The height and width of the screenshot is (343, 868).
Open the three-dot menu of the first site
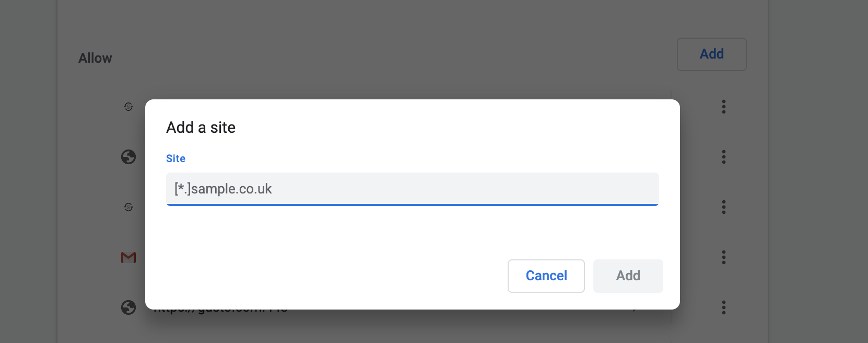point(723,107)
